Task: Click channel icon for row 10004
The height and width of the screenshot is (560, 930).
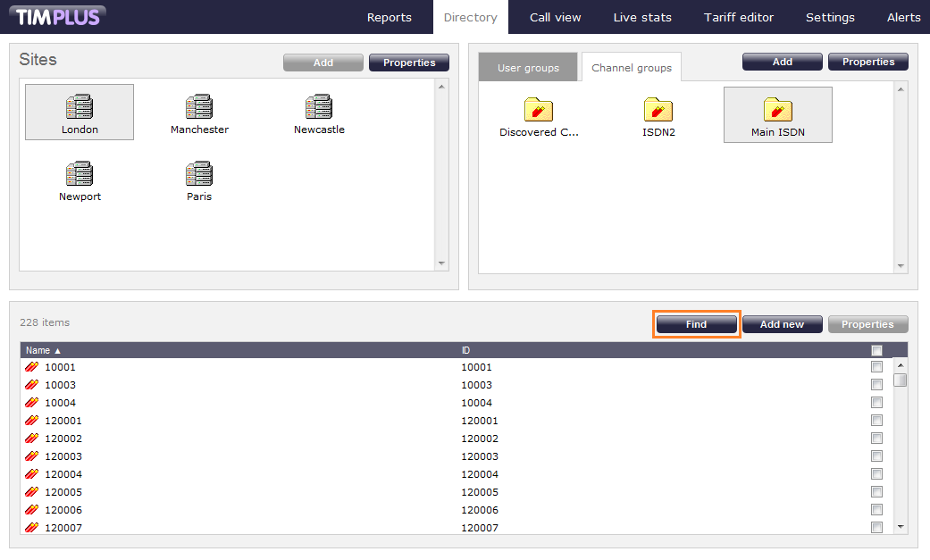Action: pyautogui.click(x=32, y=403)
